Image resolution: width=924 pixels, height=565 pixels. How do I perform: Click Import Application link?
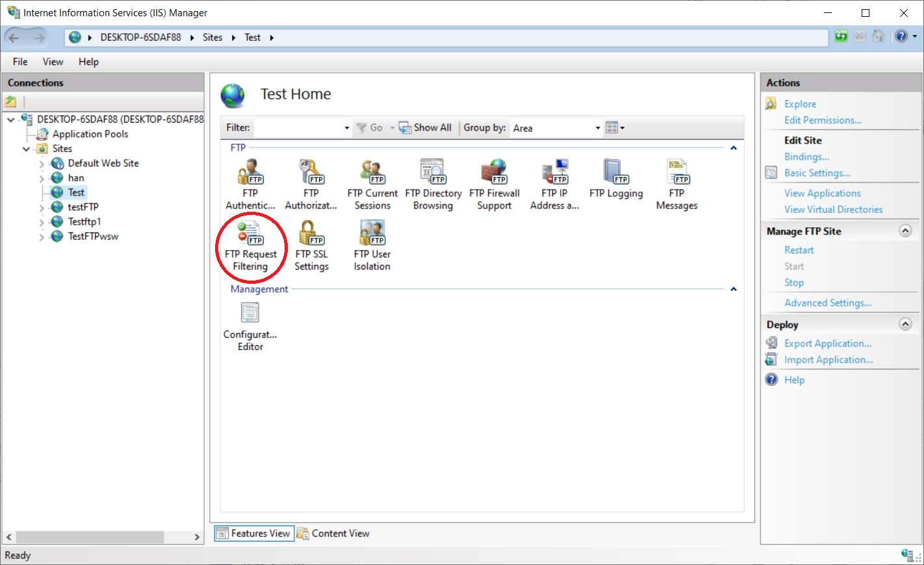(828, 360)
